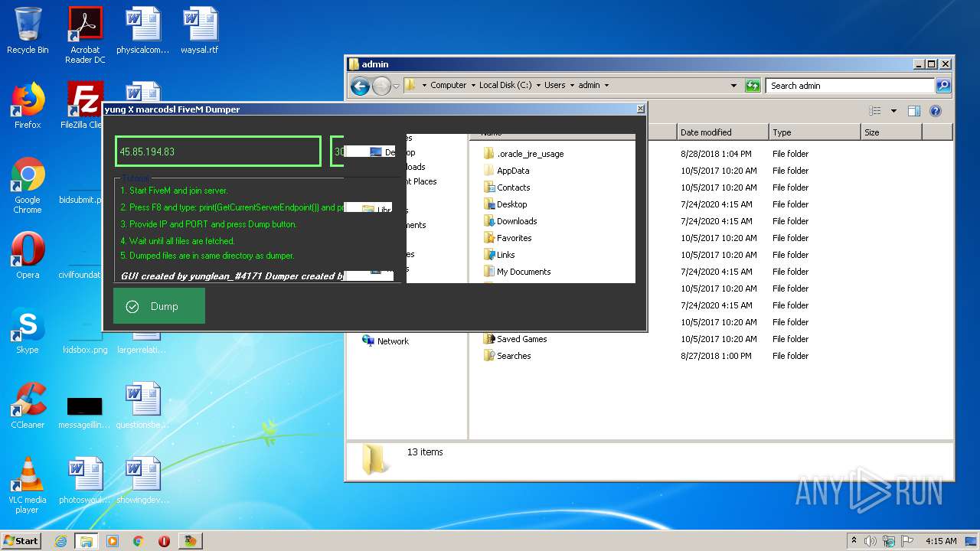Open messageillin desktop file icon
980x551 pixels.
(84, 412)
